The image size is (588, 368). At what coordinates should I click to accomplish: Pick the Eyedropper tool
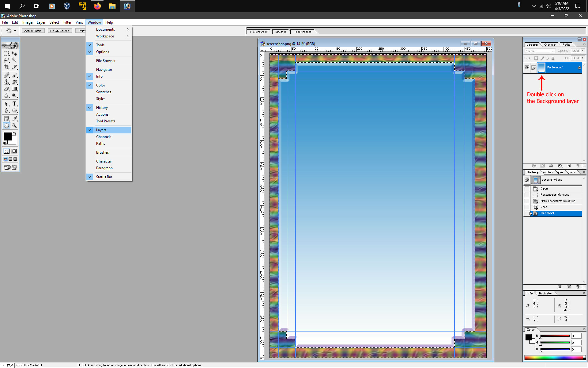click(x=15, y=119)
